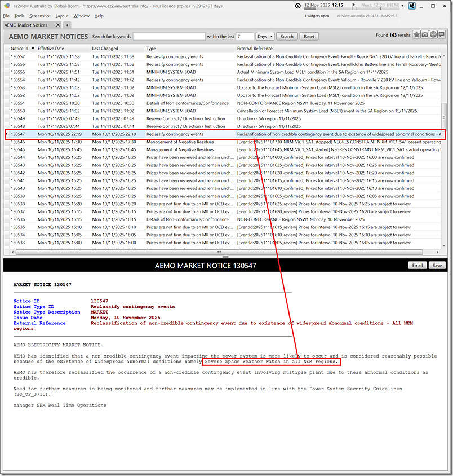Click the camera snapshot icon beside the star
The height and width of the screenshot is (476, 453).
point(425,35)
